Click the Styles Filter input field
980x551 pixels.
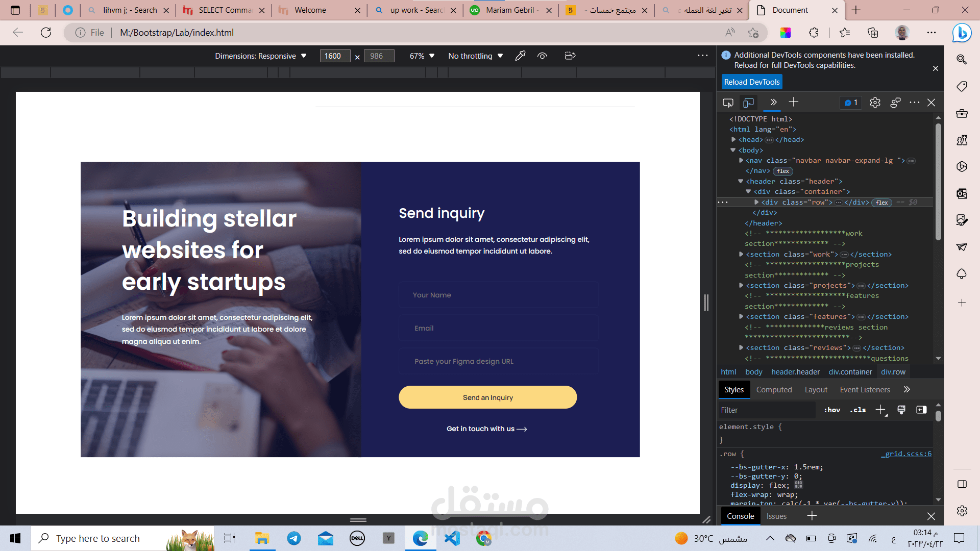(x=766, y=410)
